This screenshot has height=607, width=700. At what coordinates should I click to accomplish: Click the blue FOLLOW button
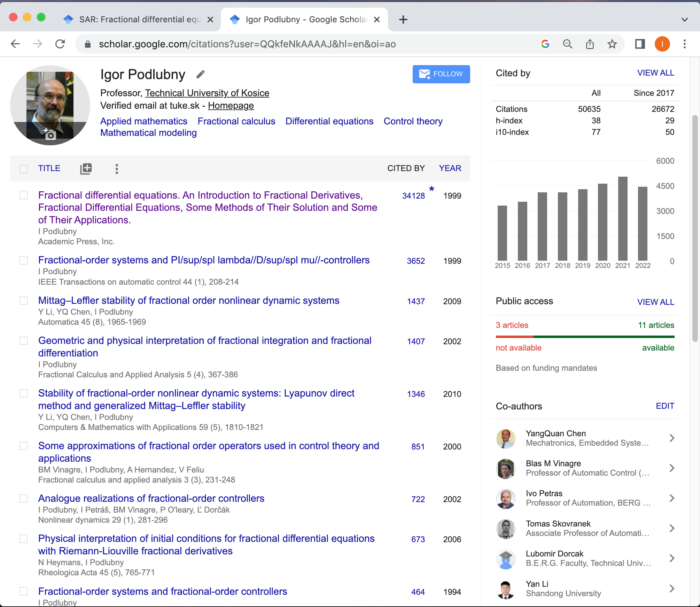441,74
